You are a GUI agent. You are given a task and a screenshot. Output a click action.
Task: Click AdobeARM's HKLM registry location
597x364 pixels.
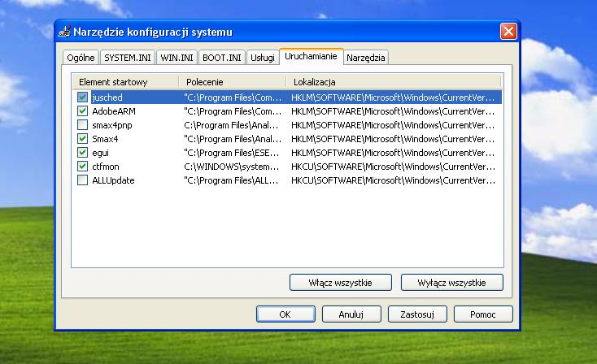(x=393, y=111)
